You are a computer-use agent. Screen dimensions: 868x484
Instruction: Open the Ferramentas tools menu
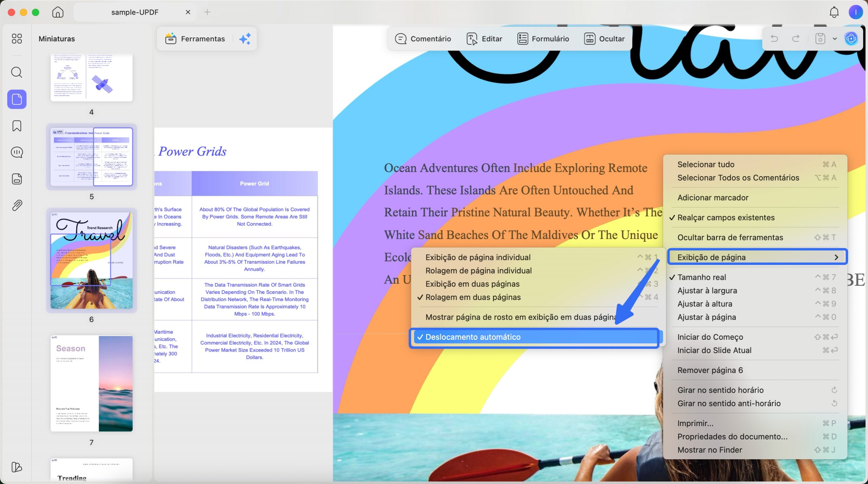click(195, 39)
